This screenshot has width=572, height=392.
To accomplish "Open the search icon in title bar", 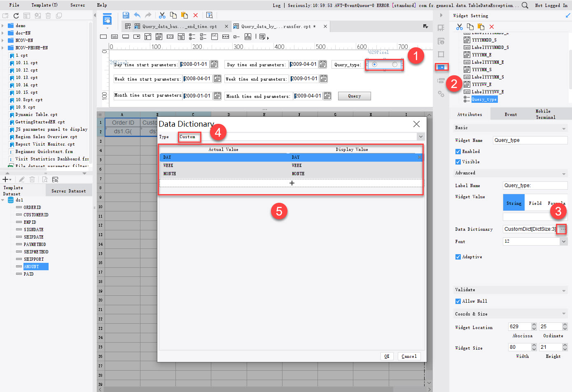I will pyautogui.click(x=525, y=5).
